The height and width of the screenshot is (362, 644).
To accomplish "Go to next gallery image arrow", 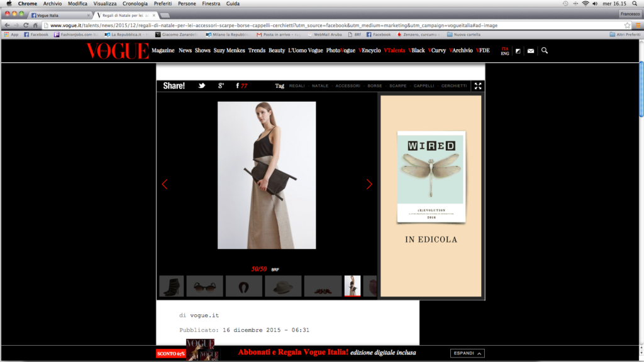I will tap(369, 184).
